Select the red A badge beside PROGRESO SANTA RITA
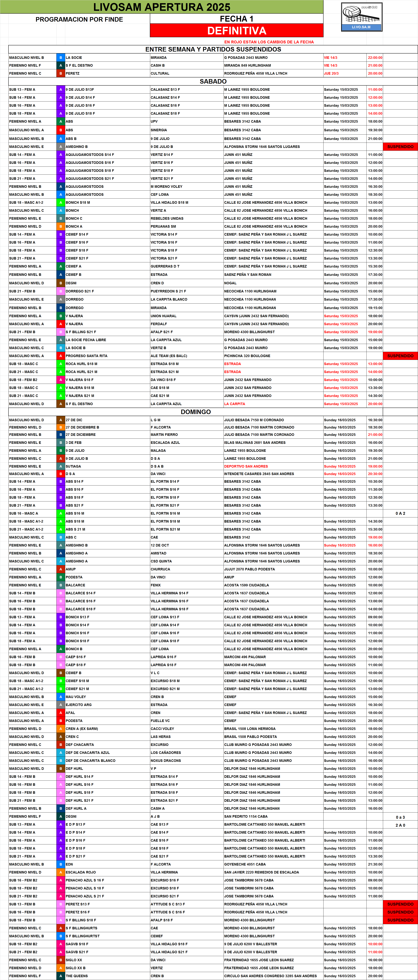 (61, 356)
